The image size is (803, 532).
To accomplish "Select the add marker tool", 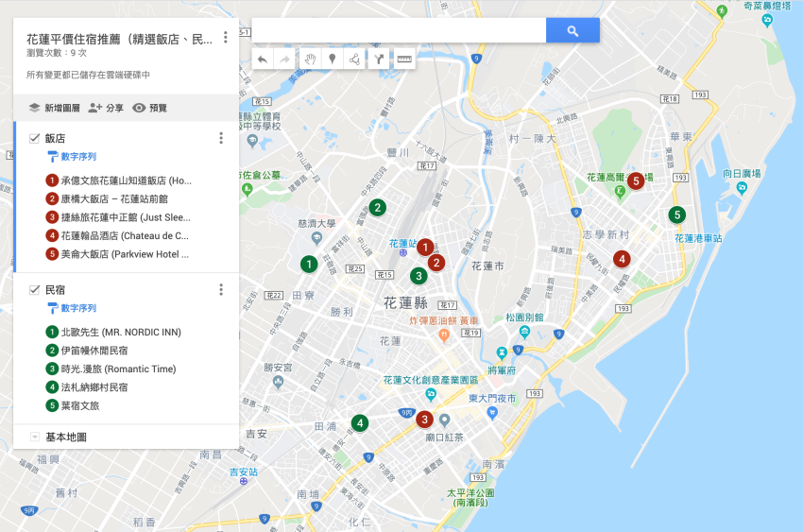I will [332, 60].
